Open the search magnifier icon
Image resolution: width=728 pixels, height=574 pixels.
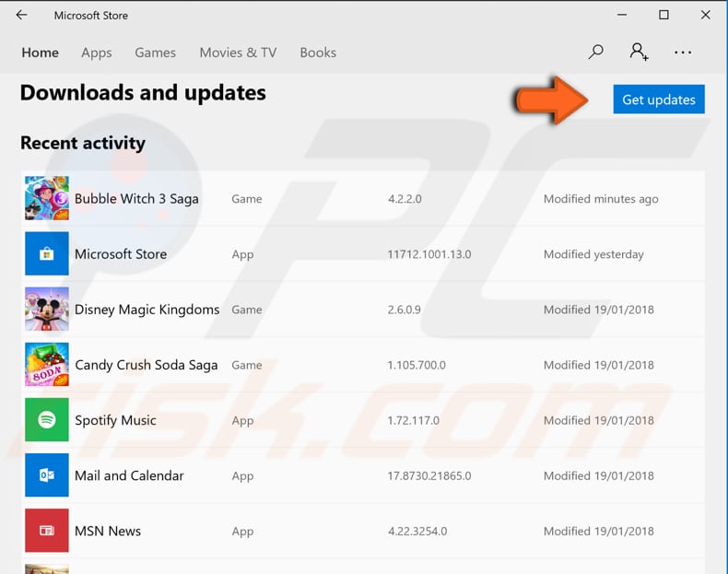tap(595, 52)
